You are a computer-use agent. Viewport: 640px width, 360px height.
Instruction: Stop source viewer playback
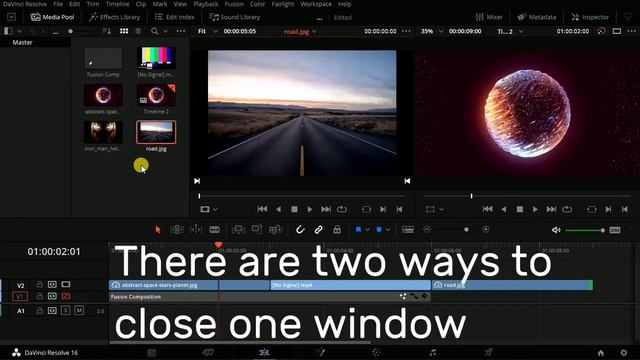294,209
